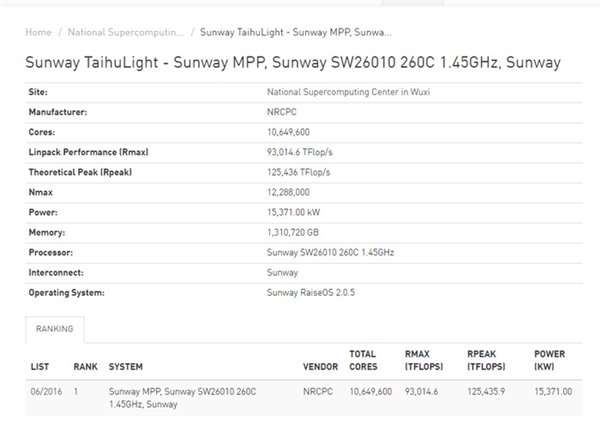Click the 06/2016 list entry
Image resolution: width=600 pixels, height=424 pixels.
tap(46, 391)
